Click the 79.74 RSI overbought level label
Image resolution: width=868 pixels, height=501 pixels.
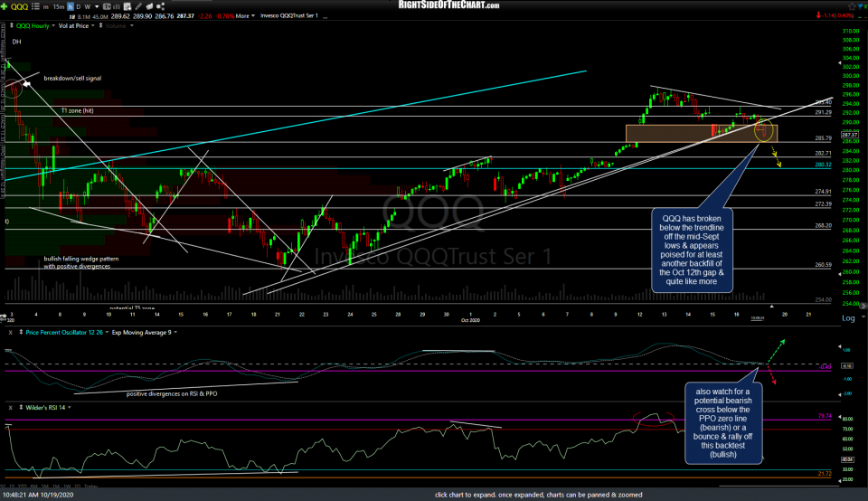825,416
